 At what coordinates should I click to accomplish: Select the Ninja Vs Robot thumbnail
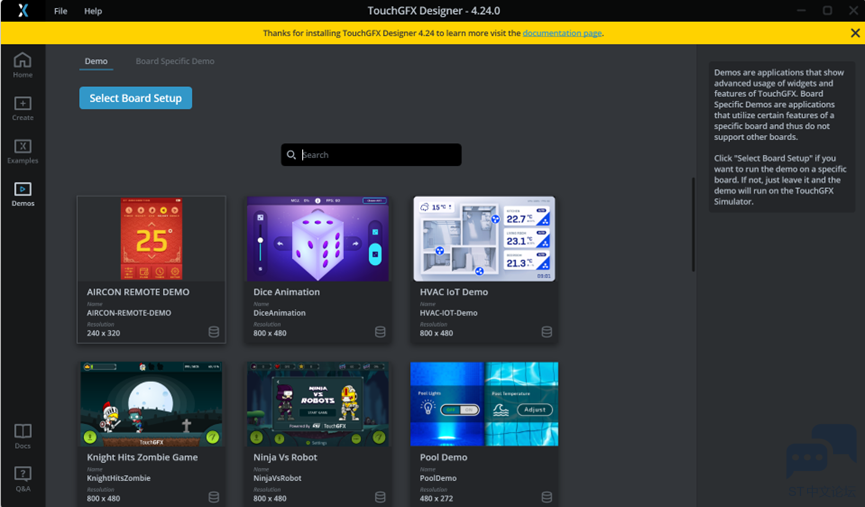318,404
